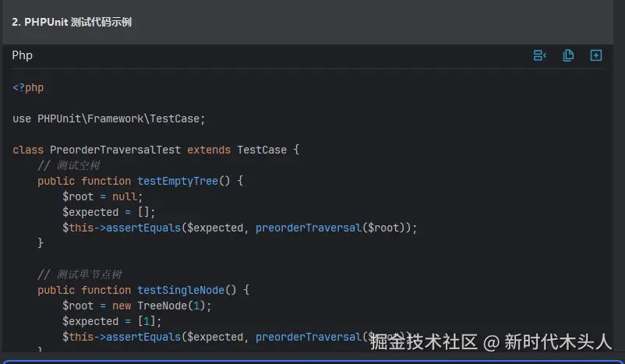The image size is (625, 364).
Task: Click the 'extends' keyword
Action: tap(209, 150)
